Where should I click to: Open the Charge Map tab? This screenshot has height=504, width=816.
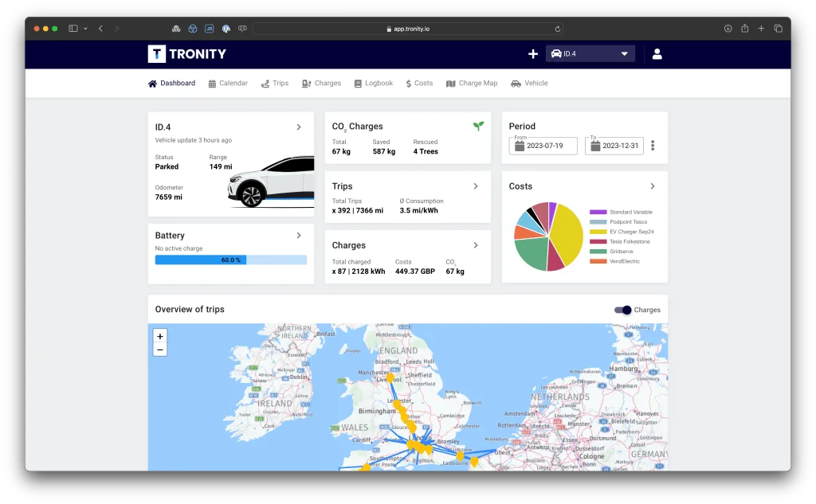pos(472,84)
